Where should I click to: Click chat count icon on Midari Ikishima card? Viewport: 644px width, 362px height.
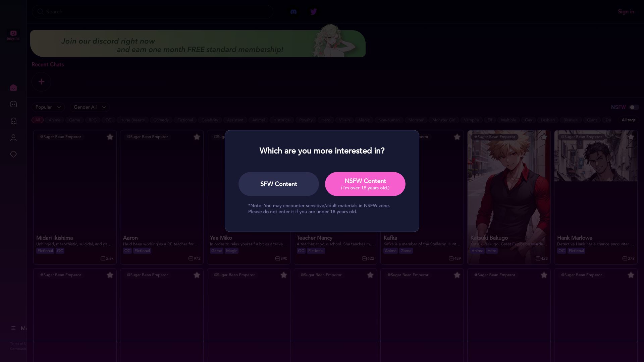pos(103,258)
